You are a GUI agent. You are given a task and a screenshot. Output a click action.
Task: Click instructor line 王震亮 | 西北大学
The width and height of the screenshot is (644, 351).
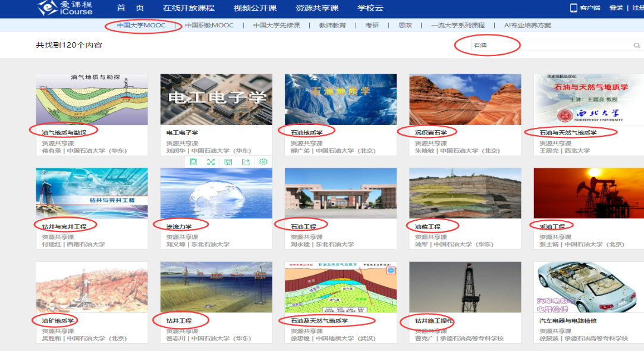point(564,151)
